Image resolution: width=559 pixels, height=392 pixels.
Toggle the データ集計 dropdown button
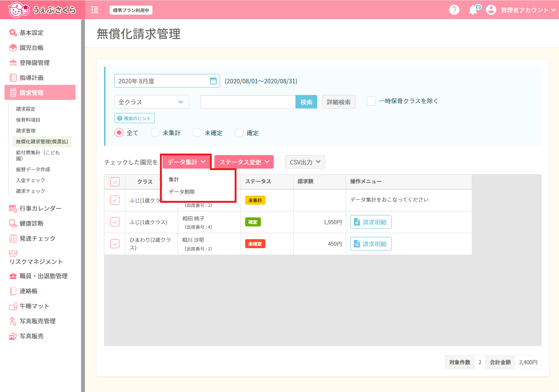187,162
